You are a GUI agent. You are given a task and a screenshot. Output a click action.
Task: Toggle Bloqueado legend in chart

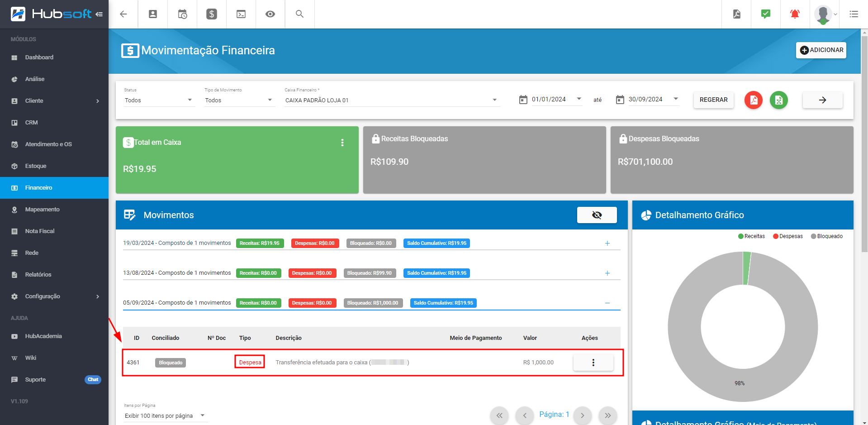(827, 236)
